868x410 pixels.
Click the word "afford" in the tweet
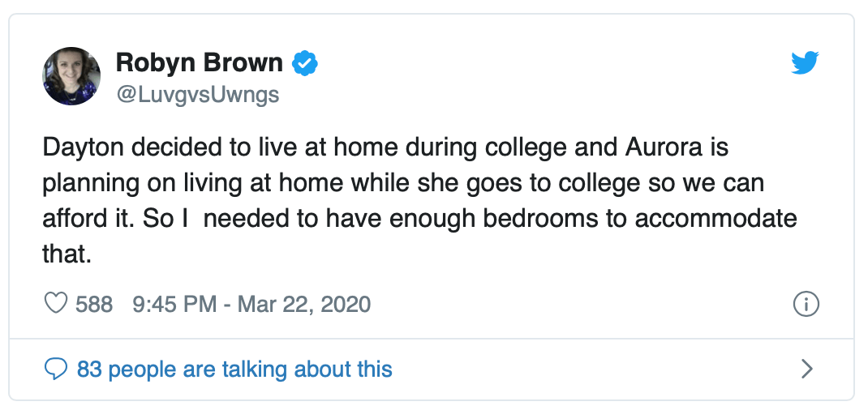pyautogui.click(x=73, y=219)
